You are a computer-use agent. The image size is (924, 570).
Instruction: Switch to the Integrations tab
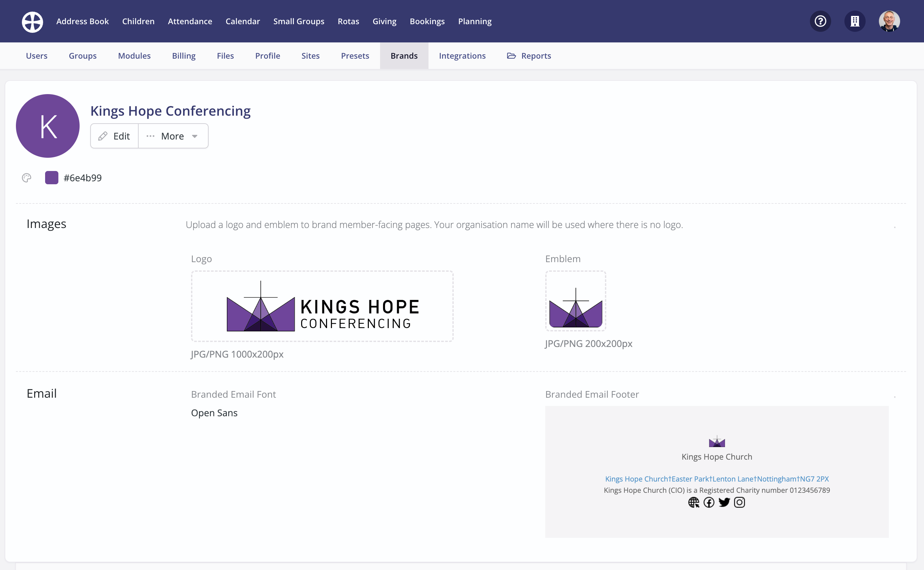click(462, 56)
